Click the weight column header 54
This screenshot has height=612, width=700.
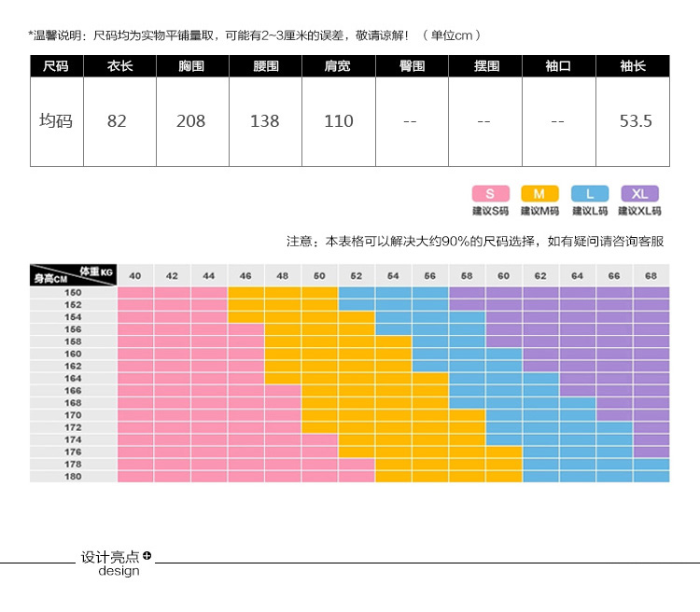point(393,276)
